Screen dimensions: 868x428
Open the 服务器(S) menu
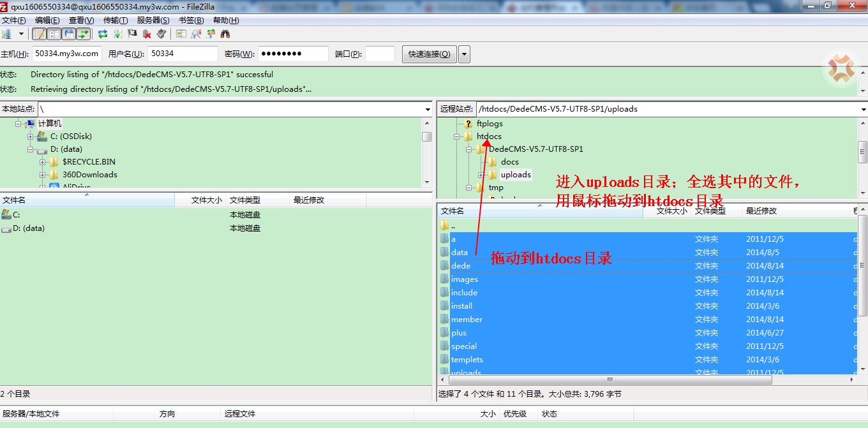click(153, 20)
